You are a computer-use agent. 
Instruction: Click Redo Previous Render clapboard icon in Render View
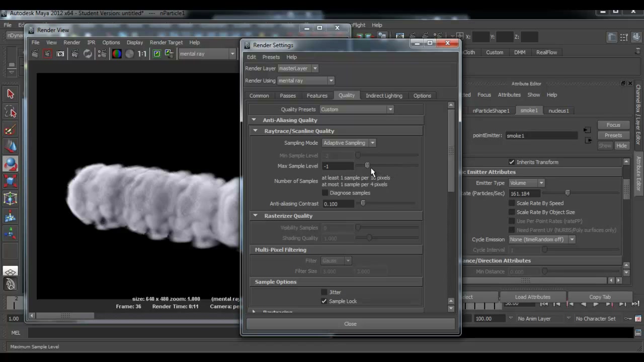click(35, 54)
